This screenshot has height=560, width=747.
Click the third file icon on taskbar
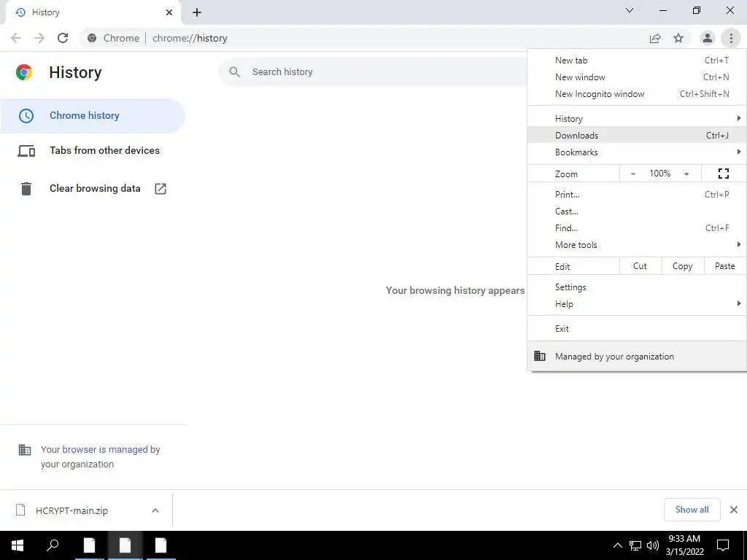click(x=160, y=545)
